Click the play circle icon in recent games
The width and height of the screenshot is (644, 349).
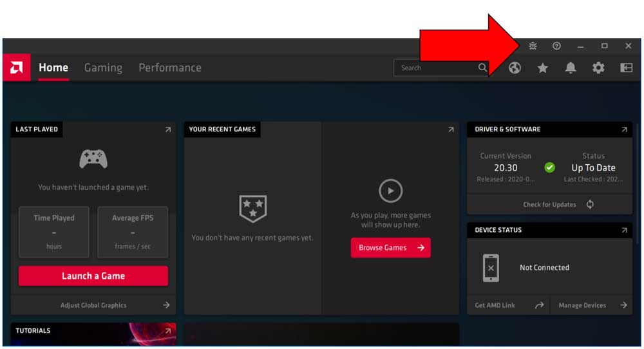pos(391,191)
